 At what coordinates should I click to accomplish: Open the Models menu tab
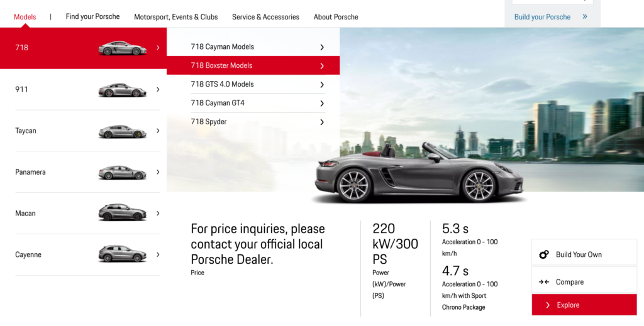coord(25,17)
